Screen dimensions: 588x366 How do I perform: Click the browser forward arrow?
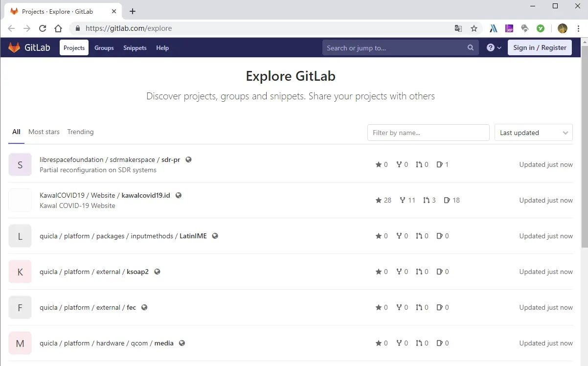(27, 28)
